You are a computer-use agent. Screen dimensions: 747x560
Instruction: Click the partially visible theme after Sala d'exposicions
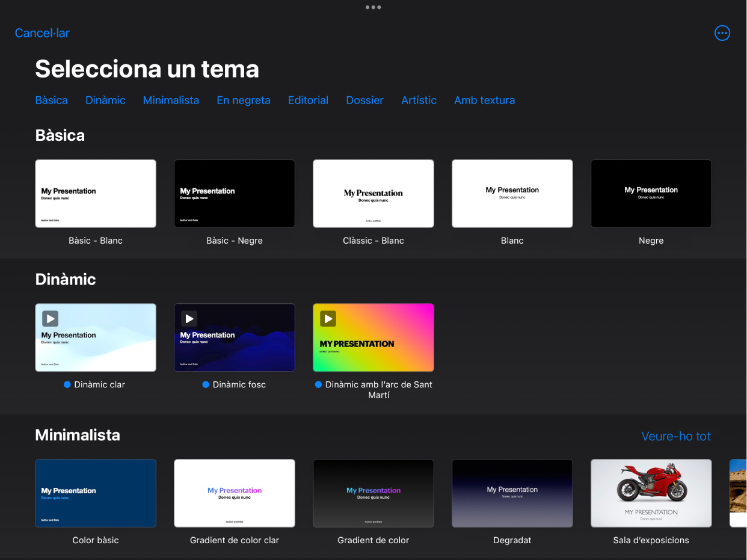point(738,493)
